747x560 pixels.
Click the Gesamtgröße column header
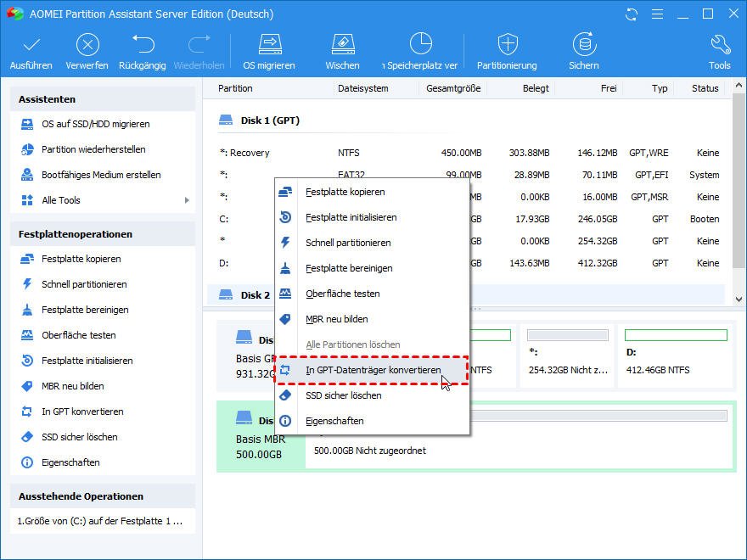(453, 88)
